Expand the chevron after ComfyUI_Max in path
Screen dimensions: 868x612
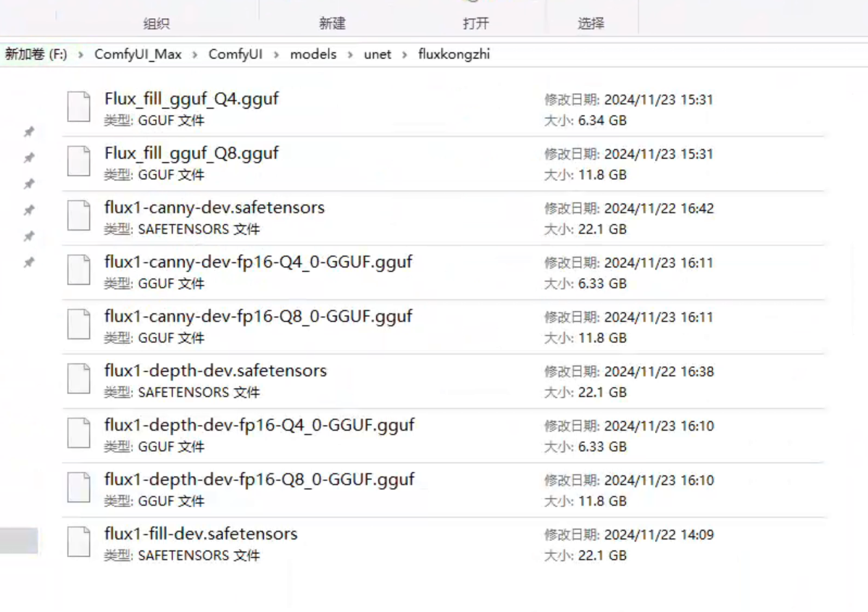point(195,55)
